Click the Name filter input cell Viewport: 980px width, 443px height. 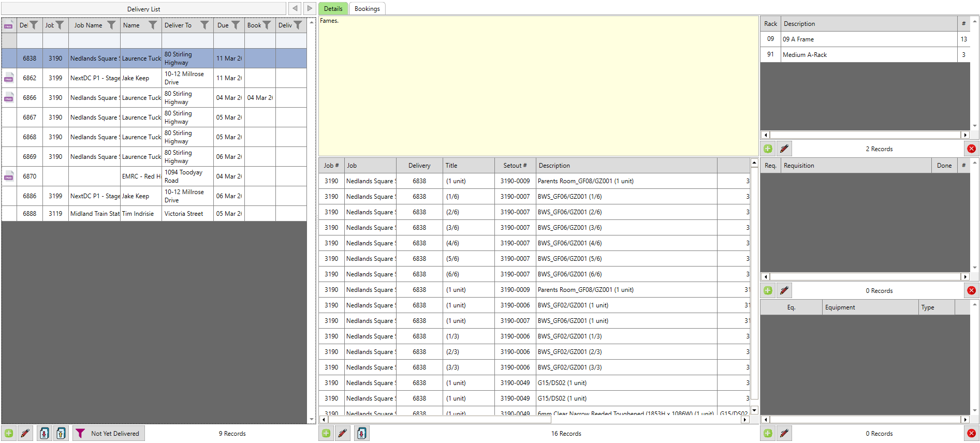[x=141, y=41]
